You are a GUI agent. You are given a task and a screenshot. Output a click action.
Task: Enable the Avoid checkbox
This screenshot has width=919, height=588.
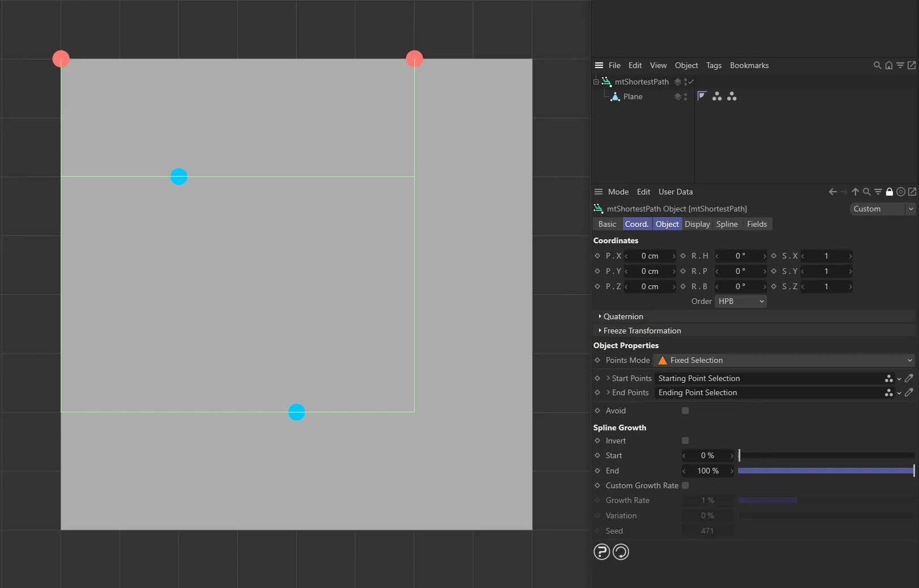[x=685, y=411]
